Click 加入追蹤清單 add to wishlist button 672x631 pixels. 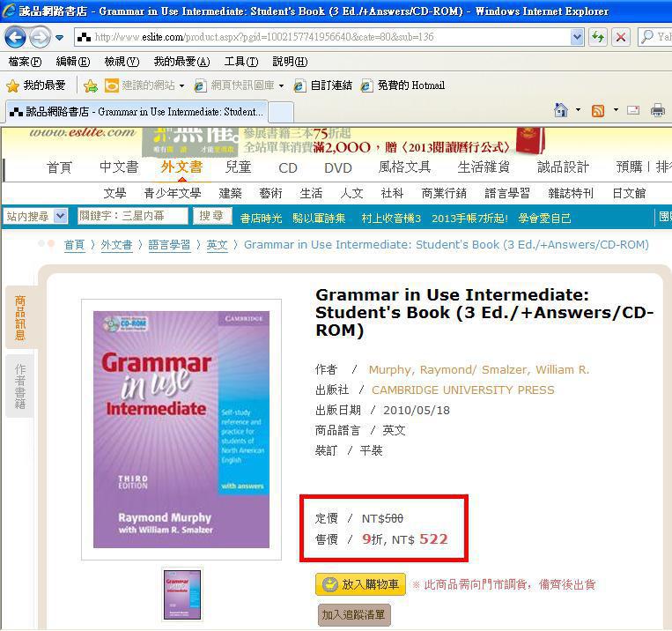pyautogui.click(x=353, y=615)
